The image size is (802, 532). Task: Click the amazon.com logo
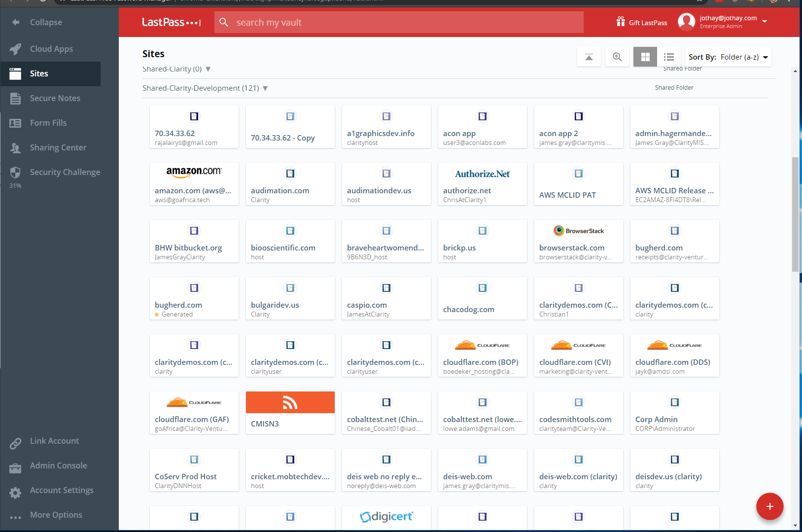(194, 172)
